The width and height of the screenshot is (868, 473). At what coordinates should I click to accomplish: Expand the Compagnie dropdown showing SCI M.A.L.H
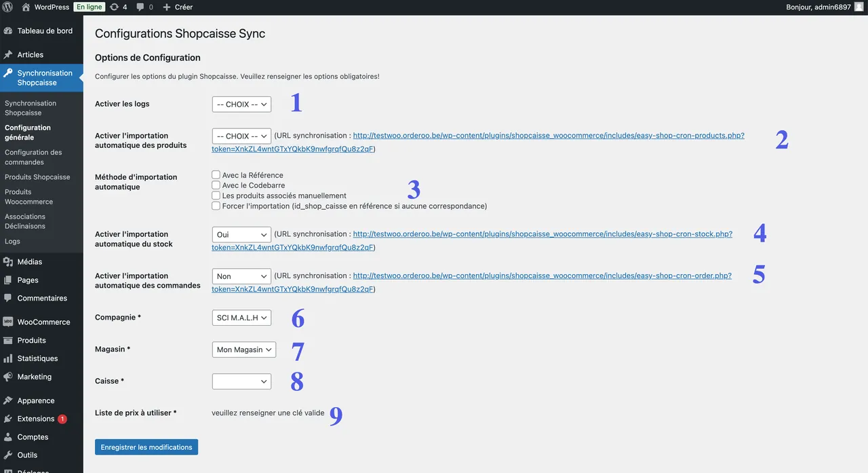241,318
